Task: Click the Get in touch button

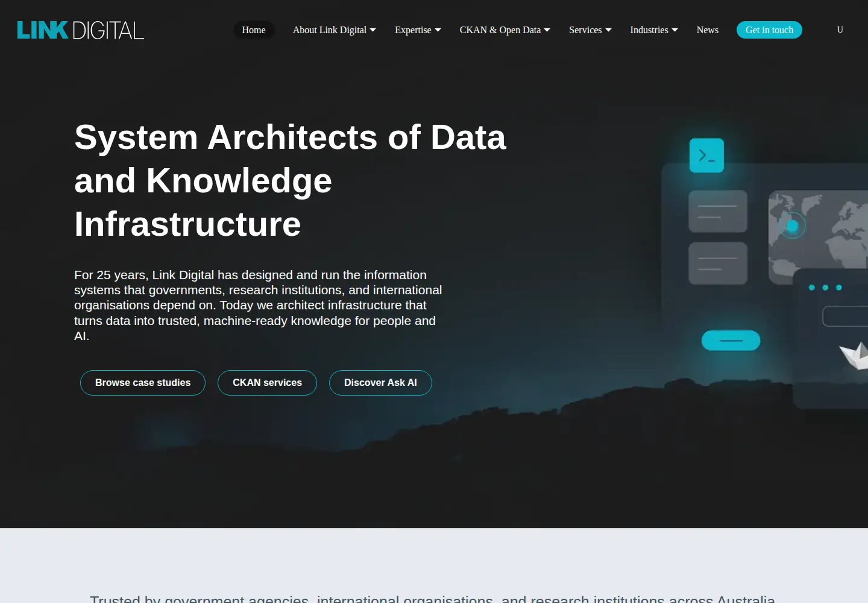Action: coord(769,30)
